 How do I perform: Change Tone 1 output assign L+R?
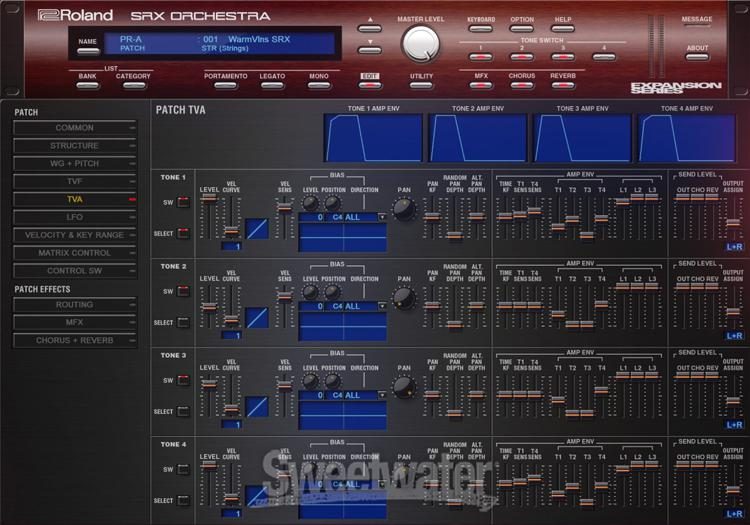[734, 247]
